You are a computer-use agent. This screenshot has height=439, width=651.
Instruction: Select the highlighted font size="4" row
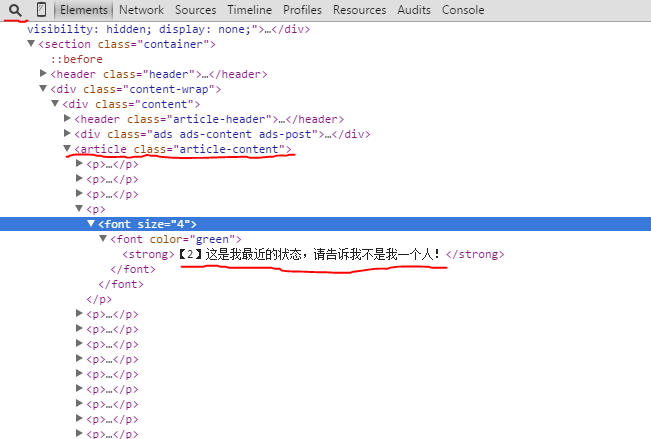tap(326, 224)
